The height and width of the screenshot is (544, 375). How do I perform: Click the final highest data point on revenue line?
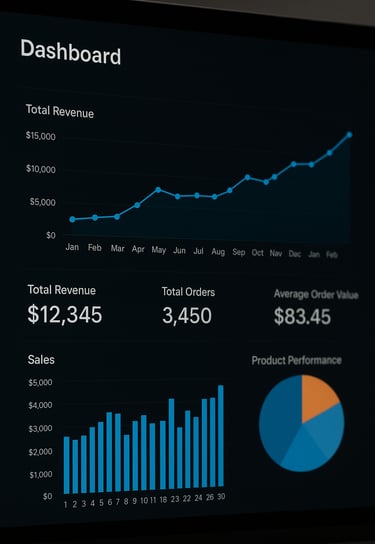pos(349,135)
